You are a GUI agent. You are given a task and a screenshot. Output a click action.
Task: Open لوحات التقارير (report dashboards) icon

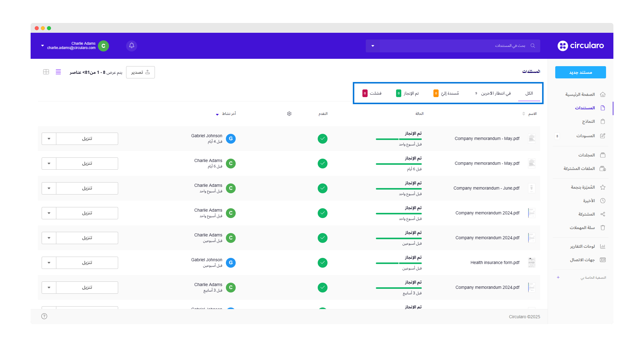(603, 246)
